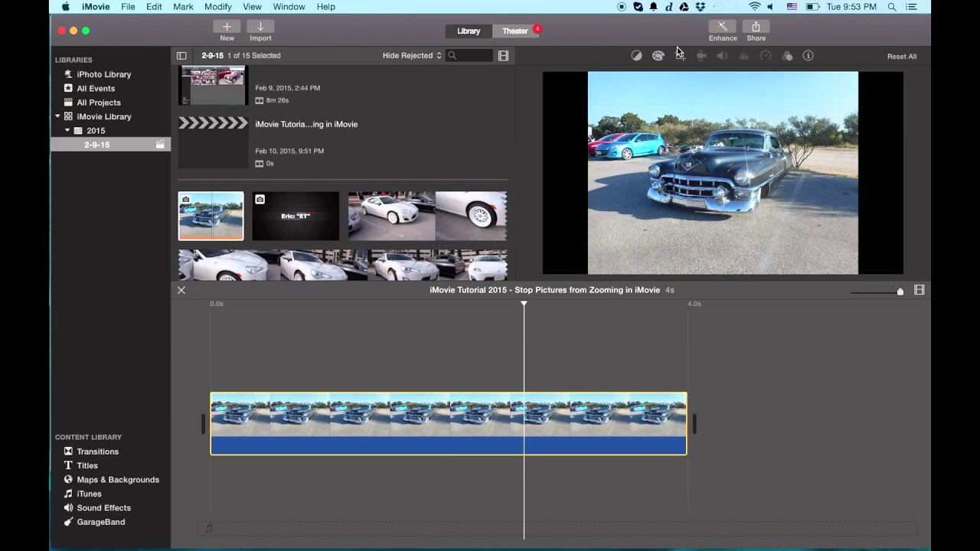This screenshot has width=980, height=551.
Task: Open the Hide Rejected filter dropdown
Action: [x=412, y=56]
